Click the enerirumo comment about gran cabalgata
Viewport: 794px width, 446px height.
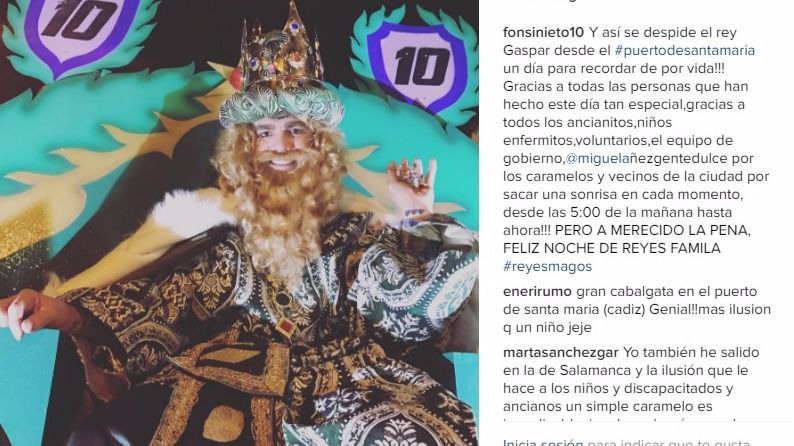(637, 309)
